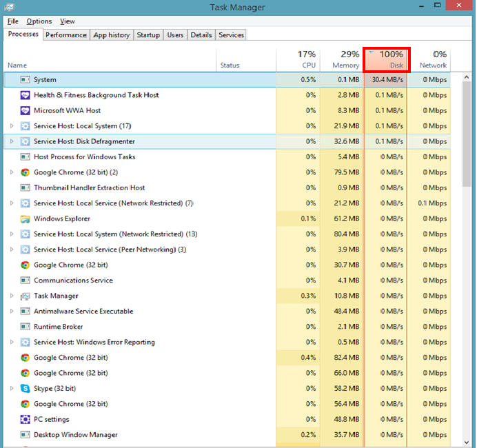
Task: Expand Service Host: Windows Error Reporting
Action: click(12, 342)
